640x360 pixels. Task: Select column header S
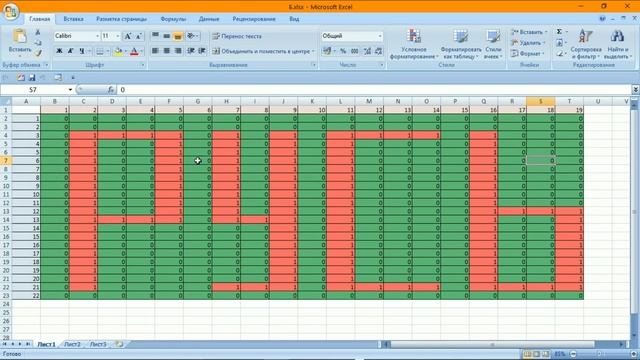541,101
